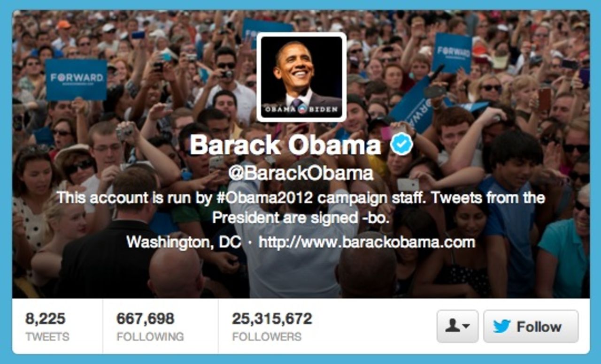
Task: Click the Washington, DC location text
Action: coord(184,243)
